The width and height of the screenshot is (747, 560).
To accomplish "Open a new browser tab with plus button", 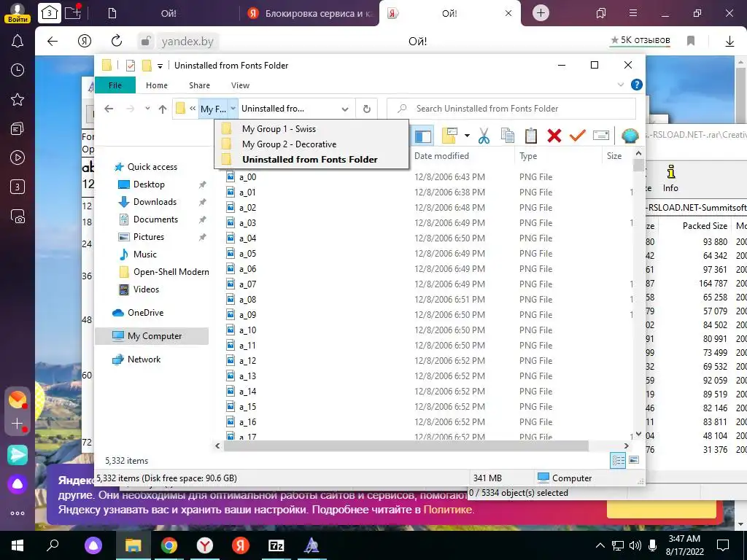I will click(541, 13).
